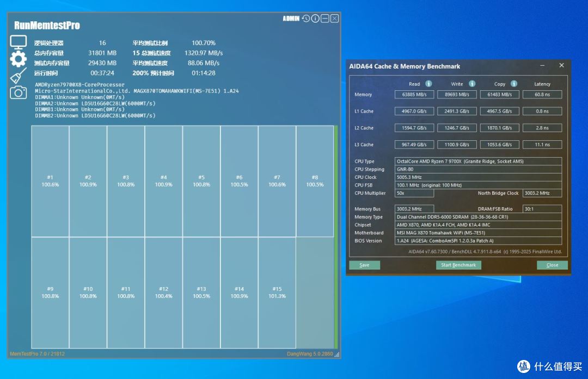
Task: Select memory test block #5
Action: [201, 181]
